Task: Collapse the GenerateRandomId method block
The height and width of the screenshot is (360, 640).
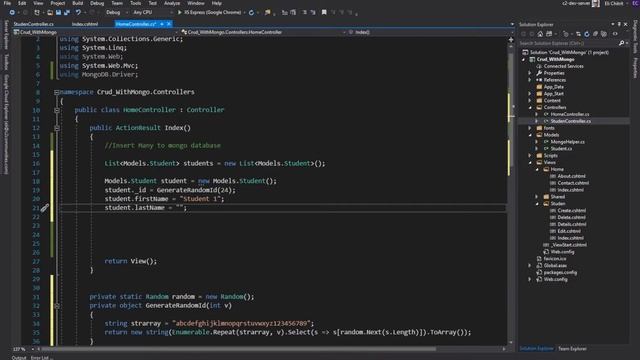Action: tap(57, 306)
